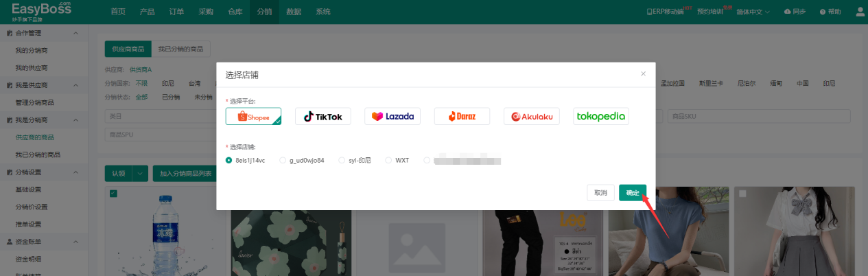868x276 pixels.
Task: Open the 采购 top menu
Action: pyautogui.click(x=205, y=12)
